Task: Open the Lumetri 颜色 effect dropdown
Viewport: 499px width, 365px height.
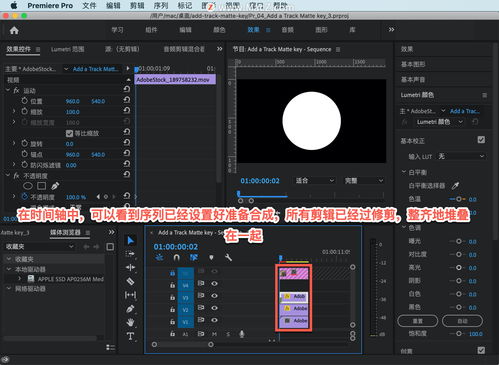Action: click(x=439, y=122)
